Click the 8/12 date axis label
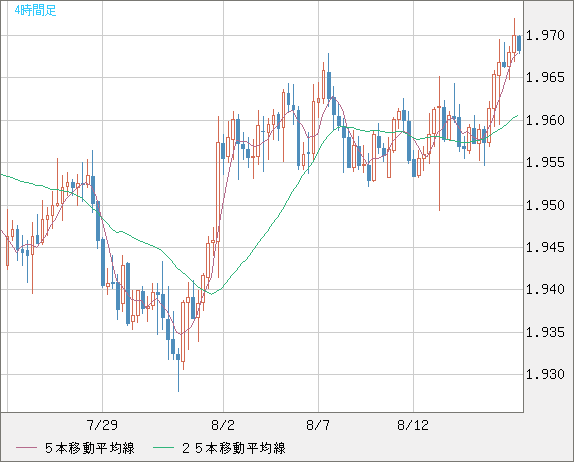The image size is (574, 462). coord(413,425)
